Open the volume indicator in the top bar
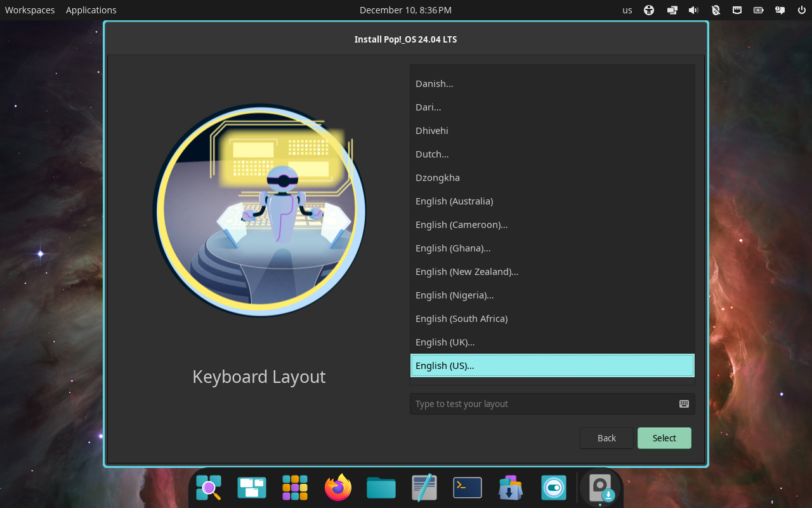Image resolution: width=812 pixels, height=508 pixels. click(693, 10)
